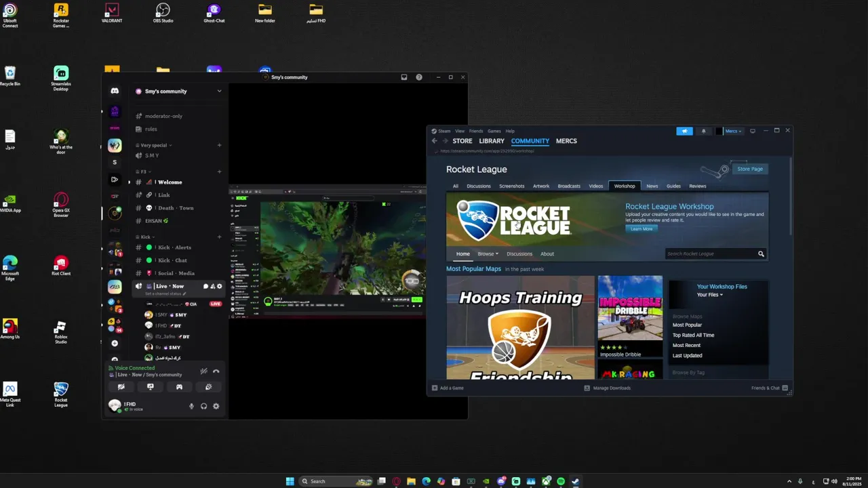Open Steam Friends menu

(x=476, y=131)
